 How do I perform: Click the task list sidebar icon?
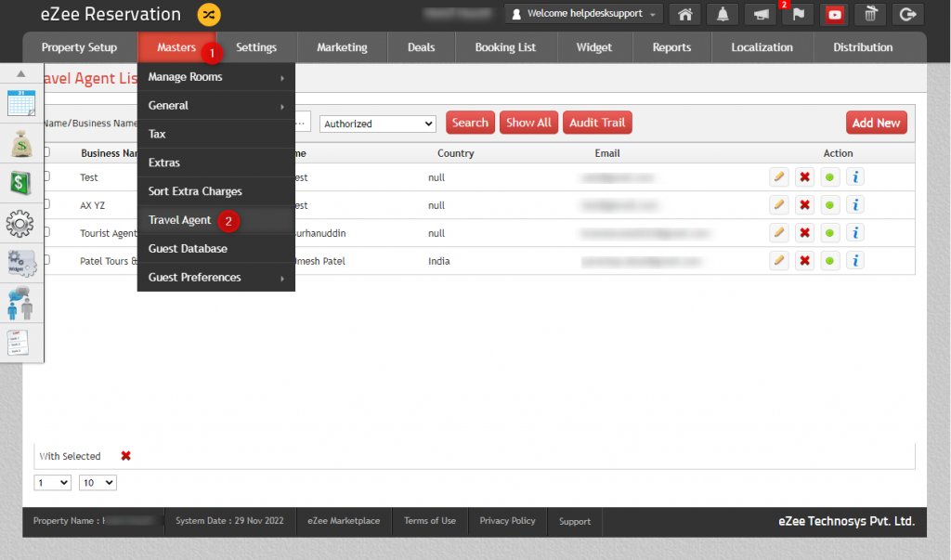point(18,343)
